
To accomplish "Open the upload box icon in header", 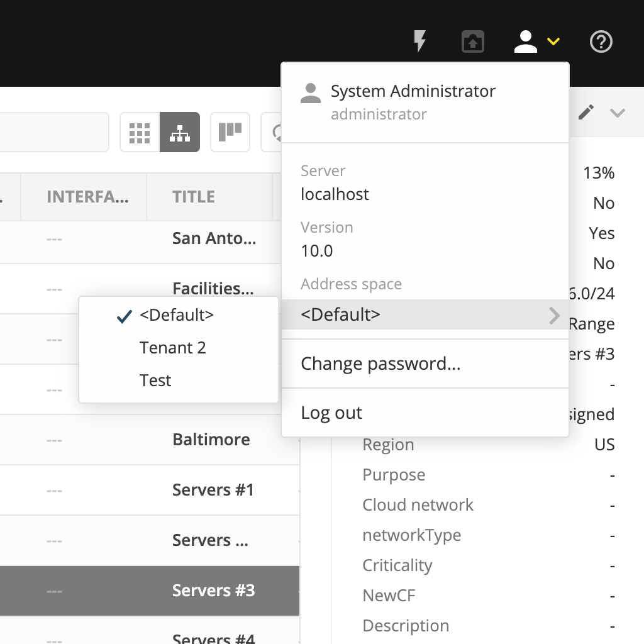I will pyautogui.click(x=472, y=42).
